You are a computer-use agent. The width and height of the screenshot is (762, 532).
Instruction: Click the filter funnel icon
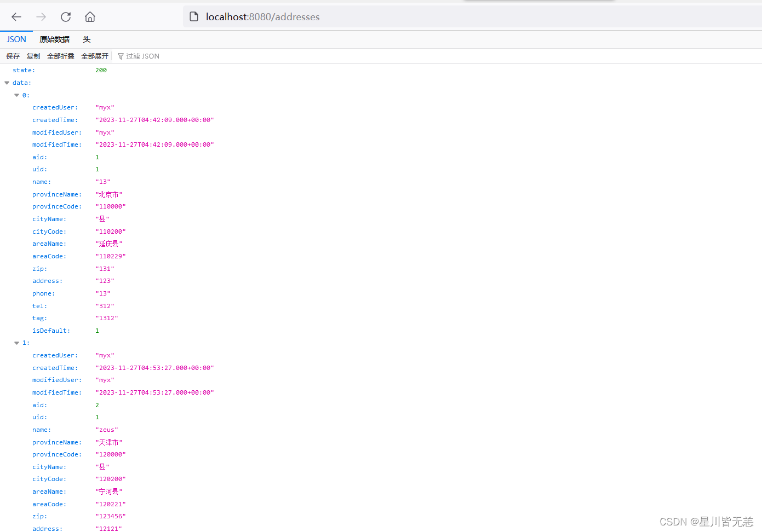pos(121,56)
